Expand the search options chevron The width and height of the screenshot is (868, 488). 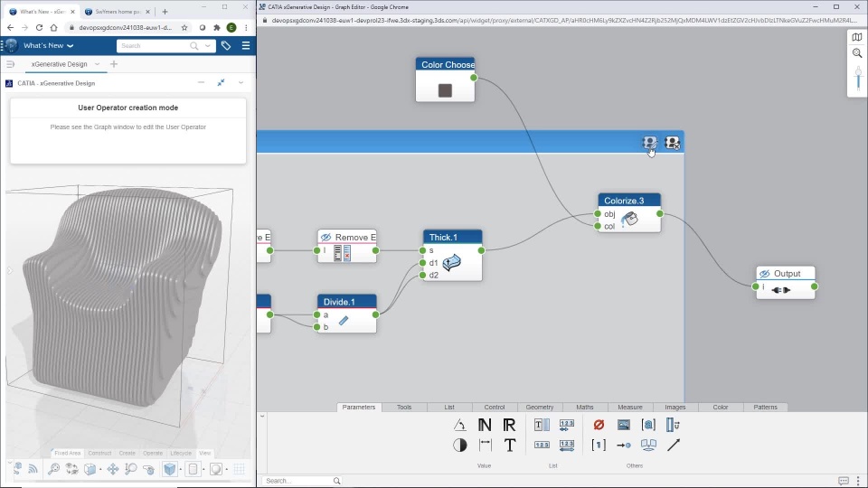coord(208,46)
